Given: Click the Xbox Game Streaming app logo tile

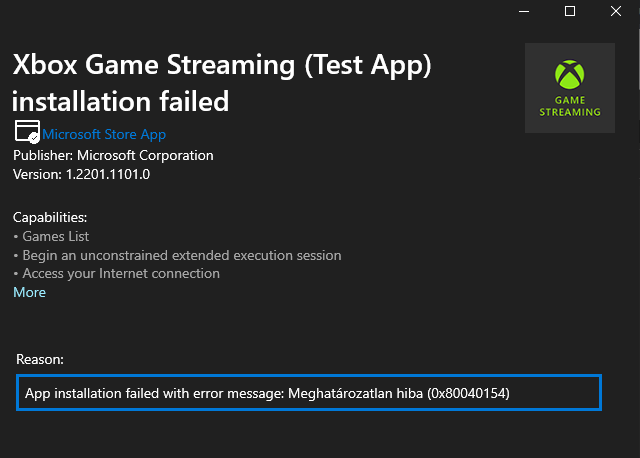Looking at the screenshot, I should (570, 88).
